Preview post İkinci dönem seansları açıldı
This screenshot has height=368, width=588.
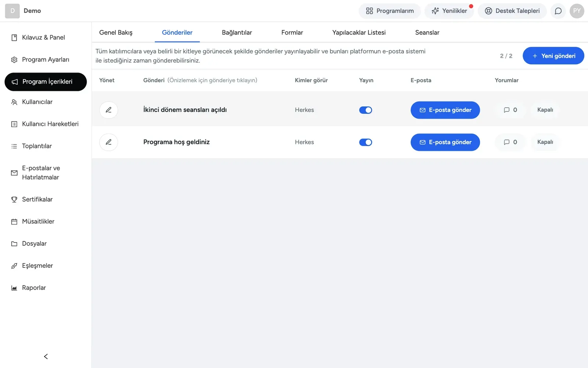(185, 110)
